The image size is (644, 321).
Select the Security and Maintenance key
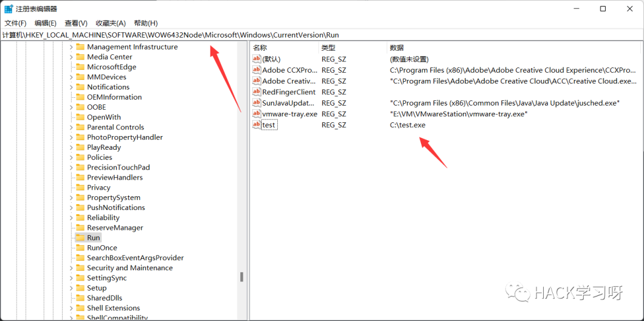(x=130, y=268)
